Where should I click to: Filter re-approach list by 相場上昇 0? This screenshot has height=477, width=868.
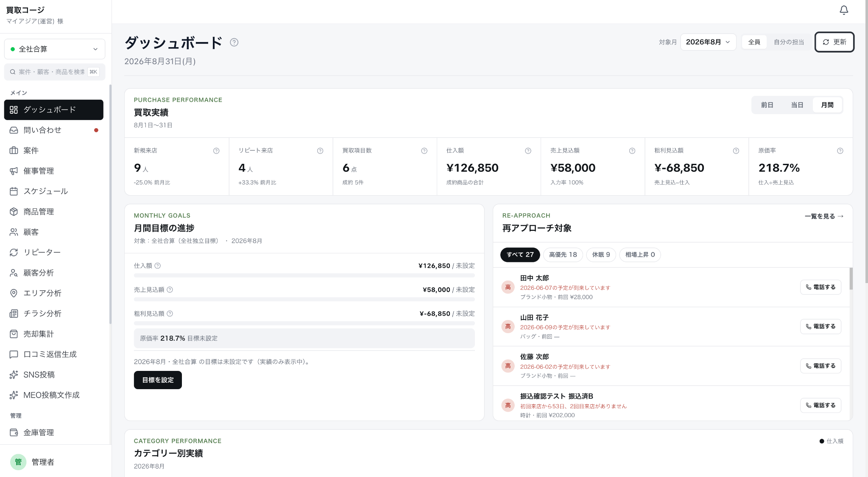[640, 255]
